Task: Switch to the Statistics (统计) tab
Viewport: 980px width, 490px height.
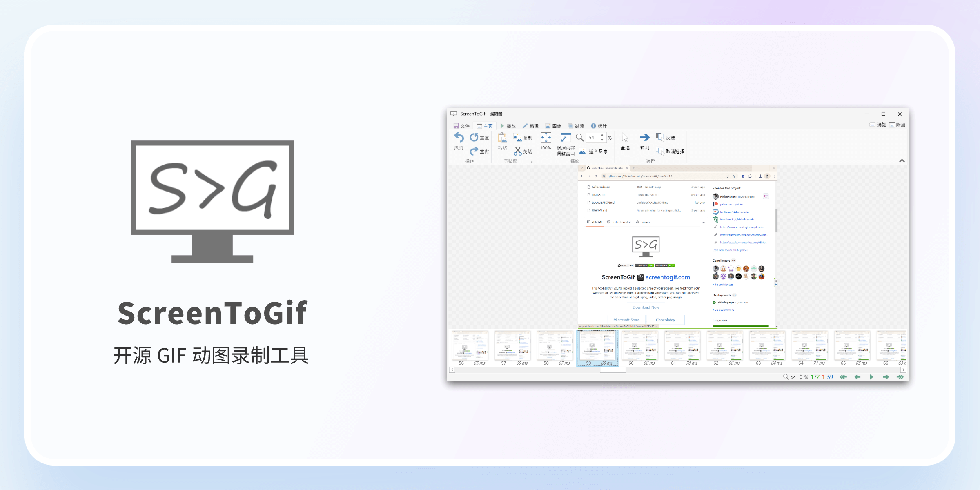Action: [599, 126]
